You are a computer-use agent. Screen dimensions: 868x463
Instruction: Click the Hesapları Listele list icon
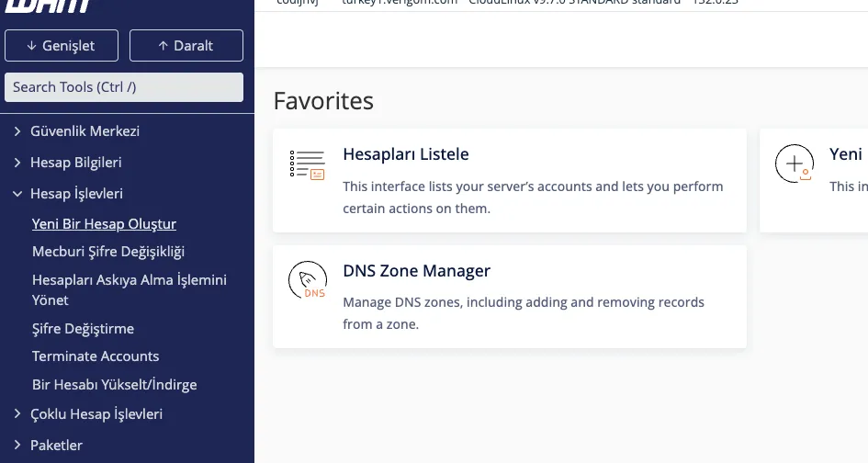[x=307, y=164]
